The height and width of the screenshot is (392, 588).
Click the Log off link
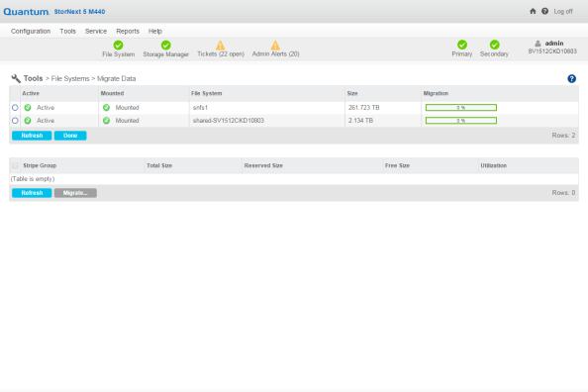563,11
